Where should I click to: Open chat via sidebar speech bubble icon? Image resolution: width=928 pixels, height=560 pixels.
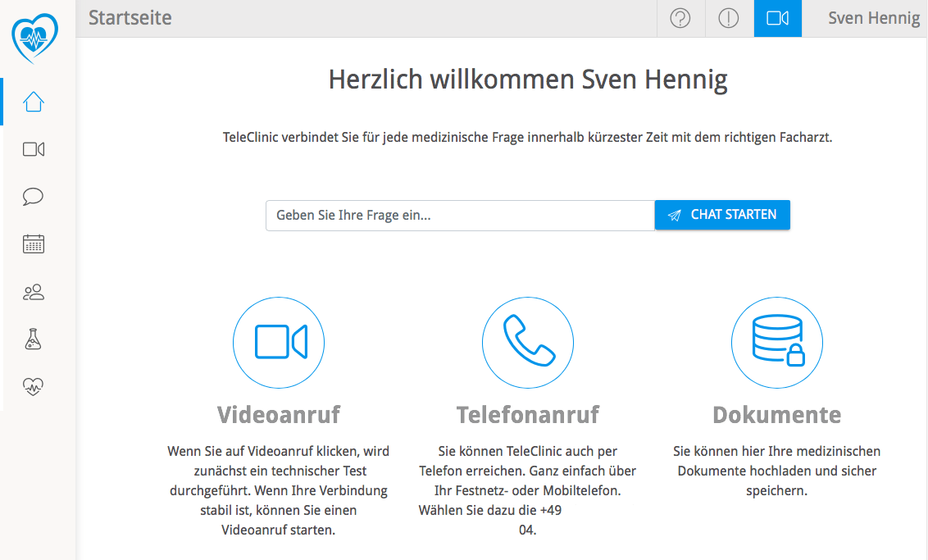(34, 197)
